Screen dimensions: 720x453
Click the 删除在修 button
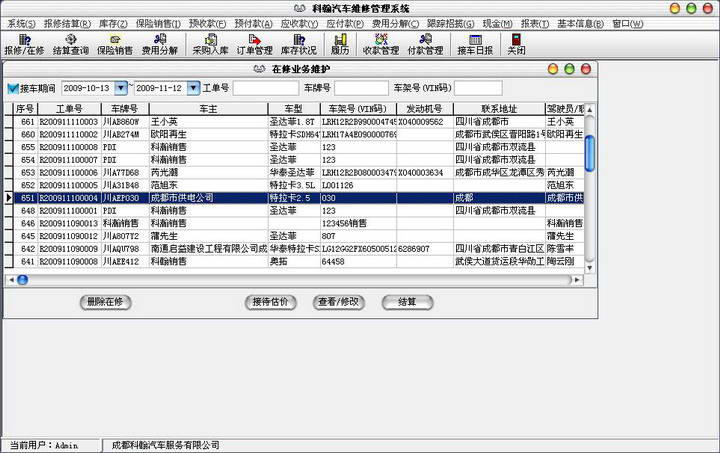tap(105, 301)
